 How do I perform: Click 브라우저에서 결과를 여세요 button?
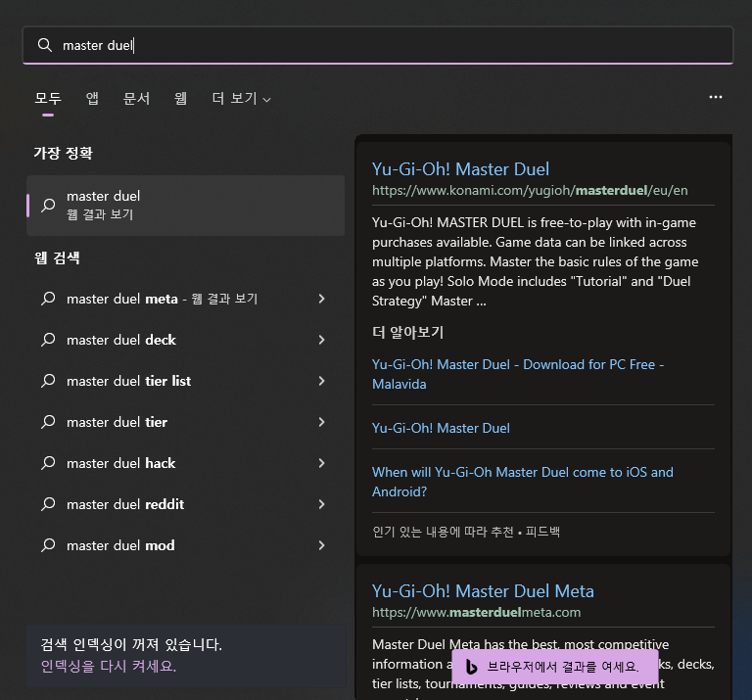point(555,667)
